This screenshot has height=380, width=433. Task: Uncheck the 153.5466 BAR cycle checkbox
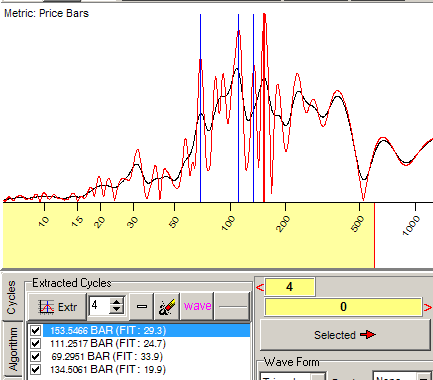pyautogui.click(x=35, y=330)
